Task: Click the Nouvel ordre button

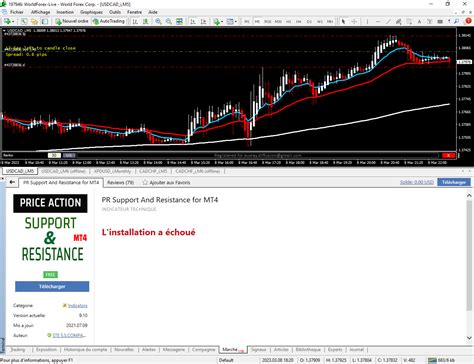Action: (72, 21)
